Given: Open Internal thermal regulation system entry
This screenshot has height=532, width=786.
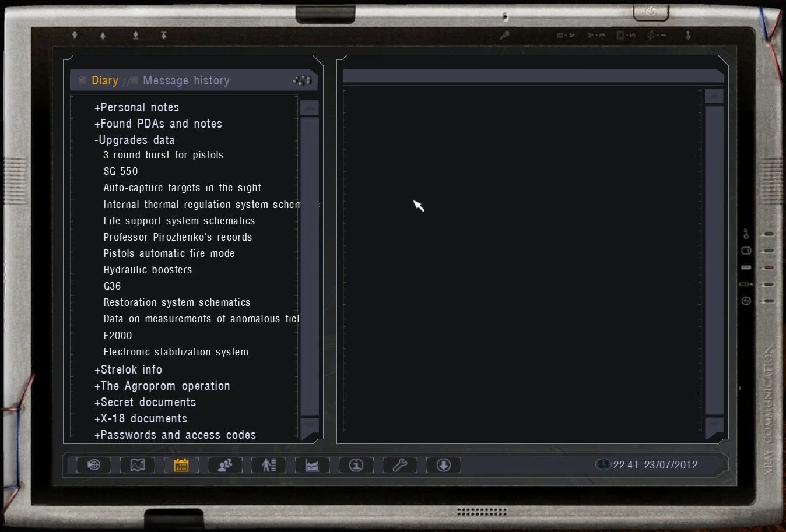Looking at the screenshot, I should pyautogui.click(x=201, y=205).
